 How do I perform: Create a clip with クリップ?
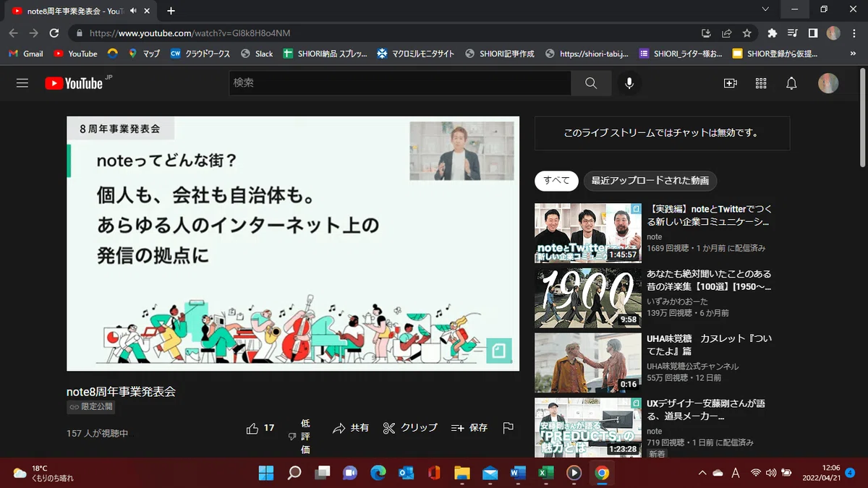tap(410, 428)
